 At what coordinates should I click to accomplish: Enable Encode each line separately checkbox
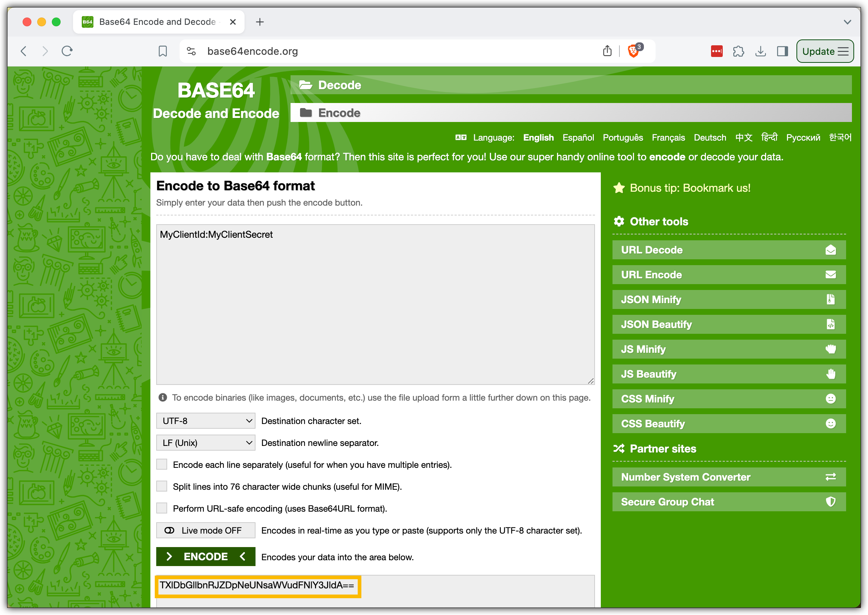pyautogui.click(x=162, y=464)
